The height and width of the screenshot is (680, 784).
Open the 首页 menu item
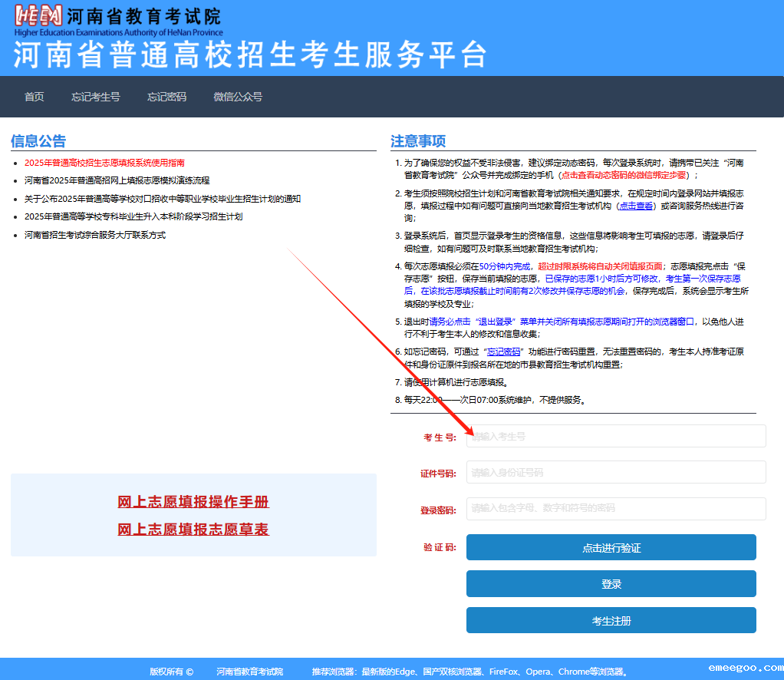[34, 97]
